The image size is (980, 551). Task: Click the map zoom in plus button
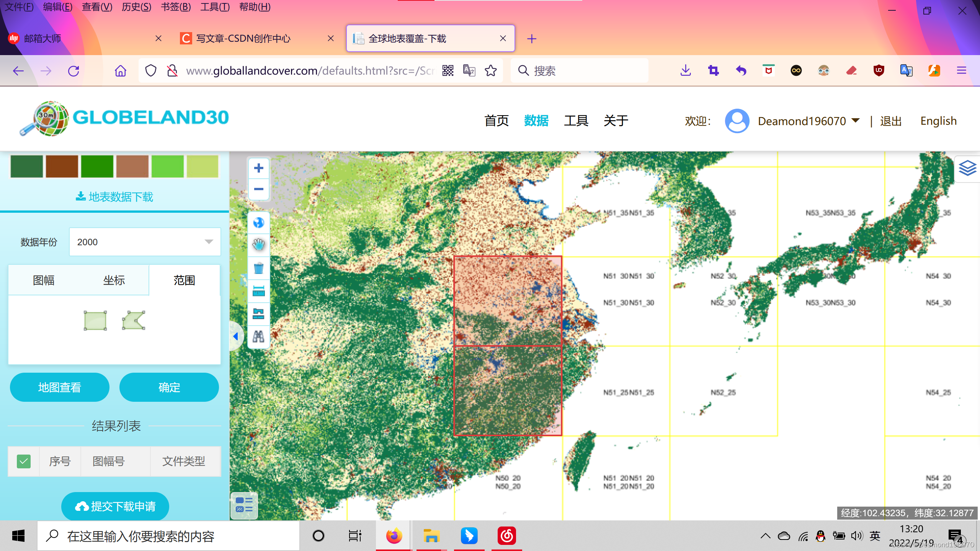pos(259,168)
